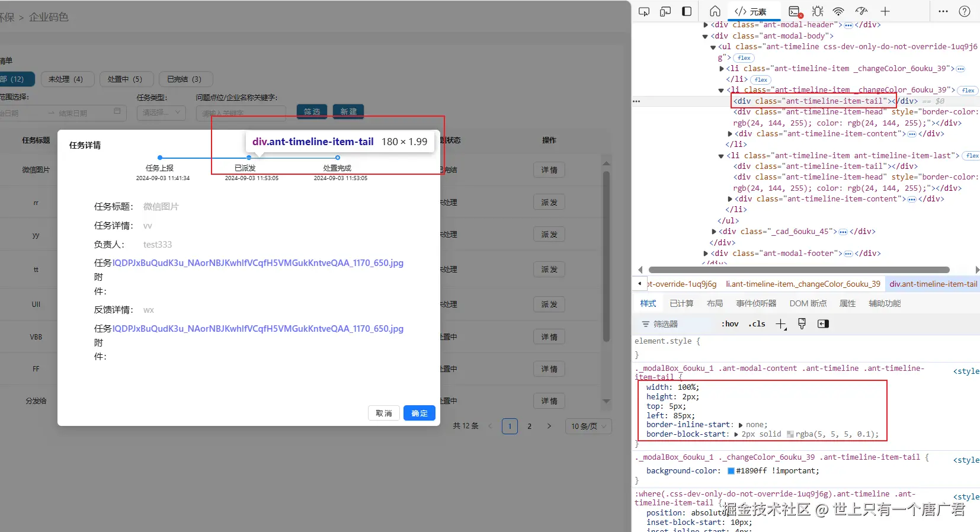Open the jpg attachment link above 反馈详情

[258, 263]
